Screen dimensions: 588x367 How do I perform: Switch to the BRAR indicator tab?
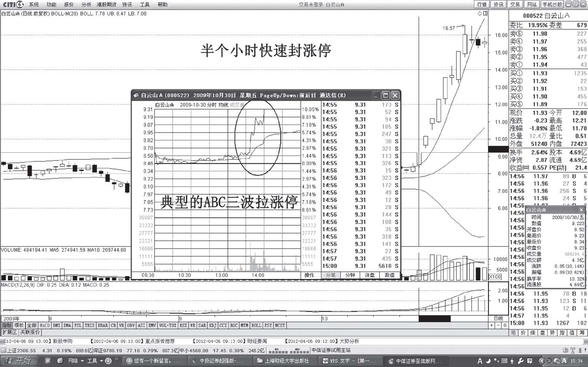103,325
